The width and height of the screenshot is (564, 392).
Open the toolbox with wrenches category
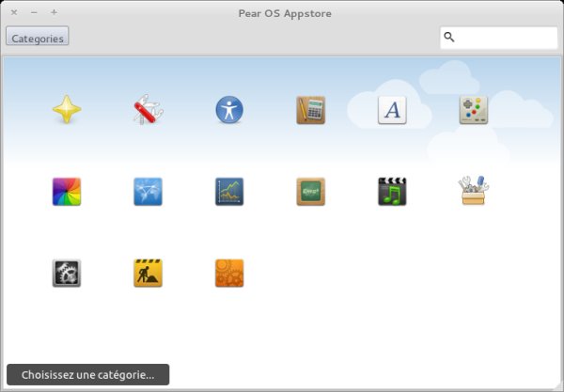[474, 191]
